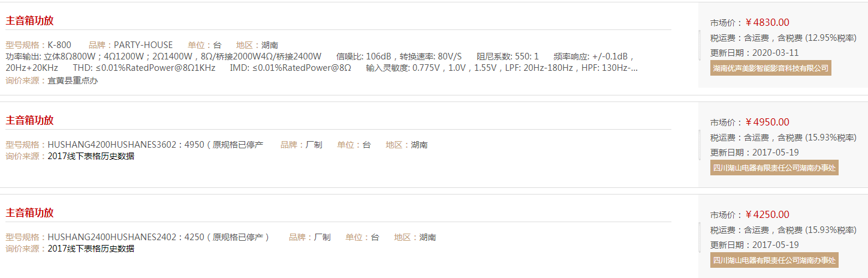Screen dimensions: 868x278
Task: Open the 主音箱功放 title above model K-800
Action: pyautogui.click(x=30, y=21)
